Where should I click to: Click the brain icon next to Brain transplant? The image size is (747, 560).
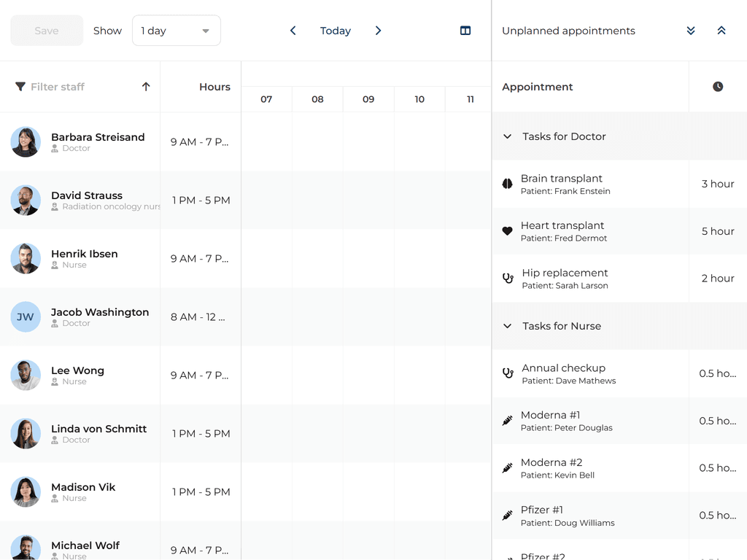pyautogui.click(x=508, y=184)
